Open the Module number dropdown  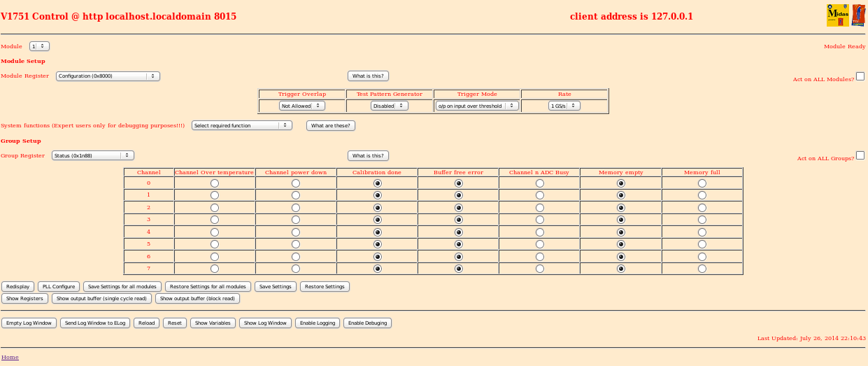tap(39, 46)
